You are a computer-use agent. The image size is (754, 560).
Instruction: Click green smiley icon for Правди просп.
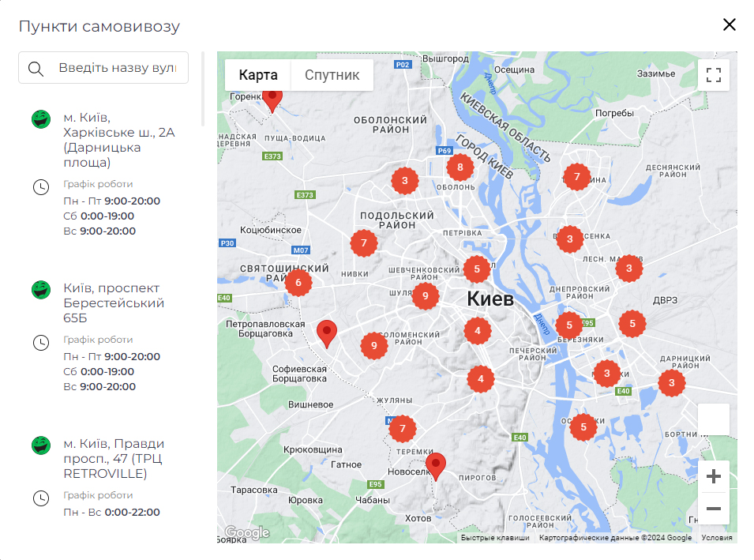click(41, 445)
